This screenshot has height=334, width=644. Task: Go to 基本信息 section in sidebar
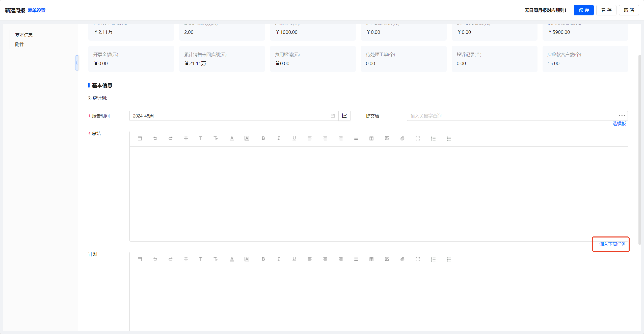pyautogui.click(x=24, y=35)
